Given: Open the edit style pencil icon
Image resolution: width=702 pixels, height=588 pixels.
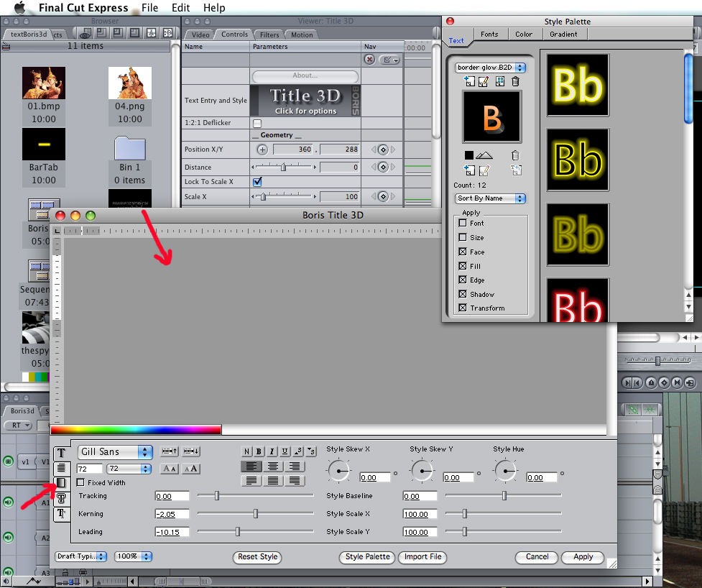Looking at the screenshot, I should [x=484, y=81].
